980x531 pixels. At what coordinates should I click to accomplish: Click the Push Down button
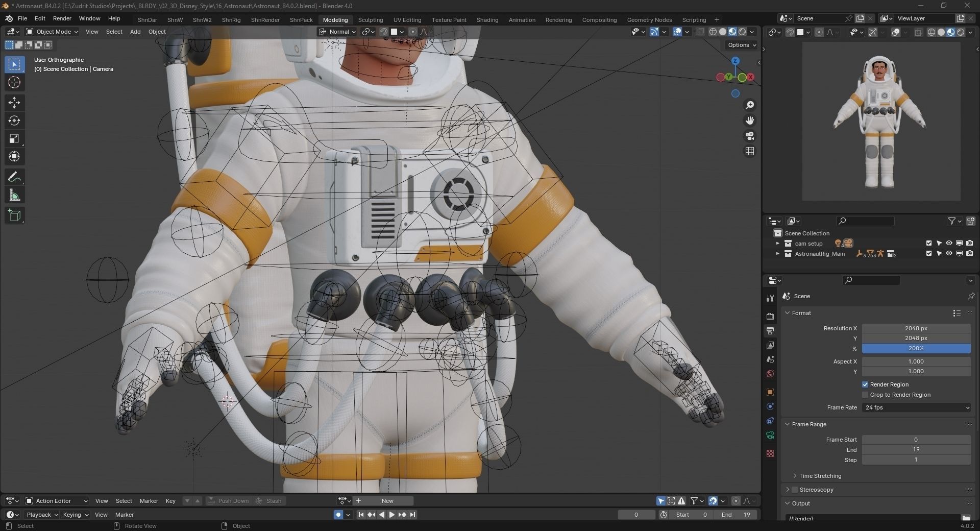pyautogui.click(x=229, y=501)
